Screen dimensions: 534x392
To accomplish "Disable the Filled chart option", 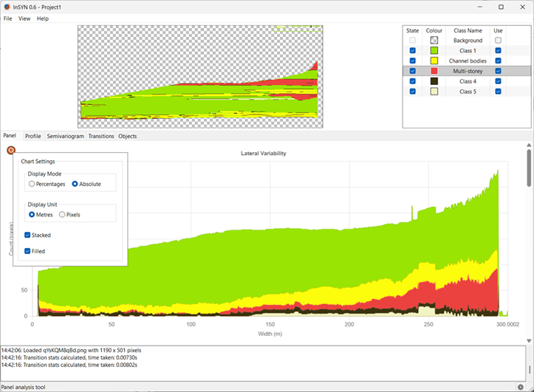I will (27, 251).
